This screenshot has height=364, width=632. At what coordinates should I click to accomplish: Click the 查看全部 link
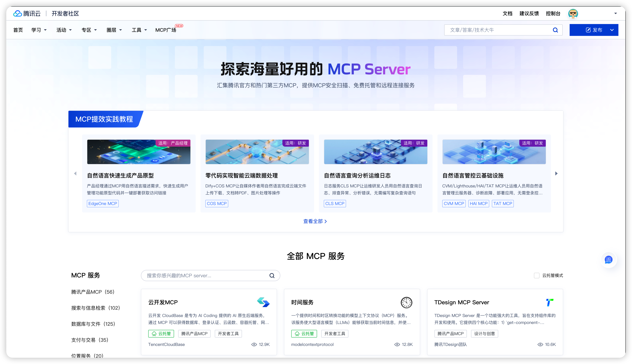(x=315, y=221)
